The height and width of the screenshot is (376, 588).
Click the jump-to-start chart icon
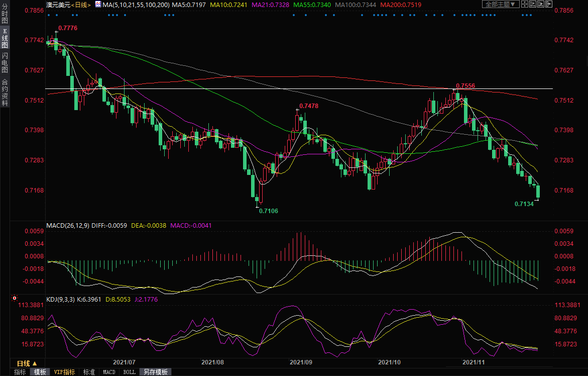(x=533, y=4)
